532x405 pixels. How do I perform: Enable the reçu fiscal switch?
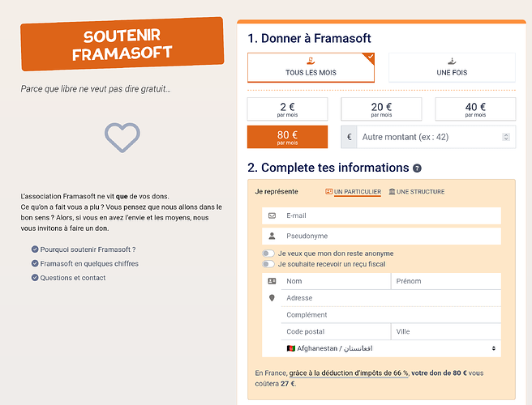[268, 264]
